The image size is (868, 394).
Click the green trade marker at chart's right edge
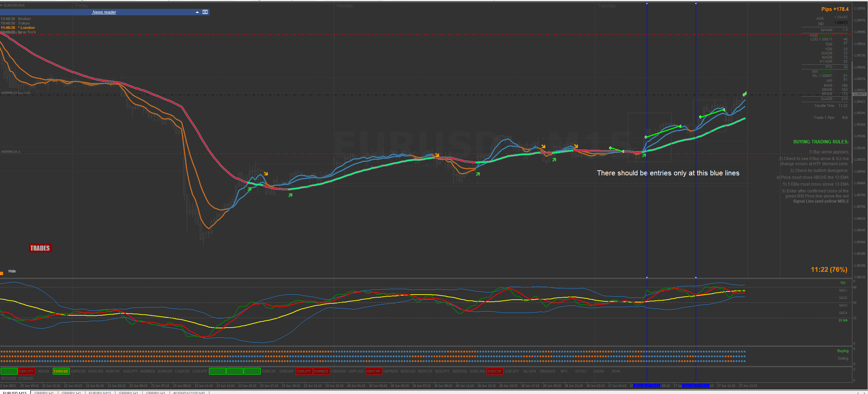click(744, 94)
